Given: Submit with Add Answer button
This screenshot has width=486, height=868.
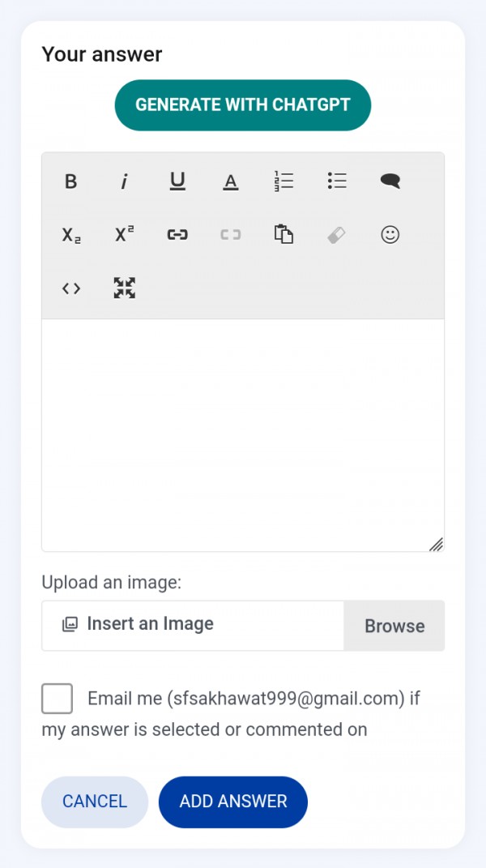Looking at the screenshot, I should click(x=233, y=802).
